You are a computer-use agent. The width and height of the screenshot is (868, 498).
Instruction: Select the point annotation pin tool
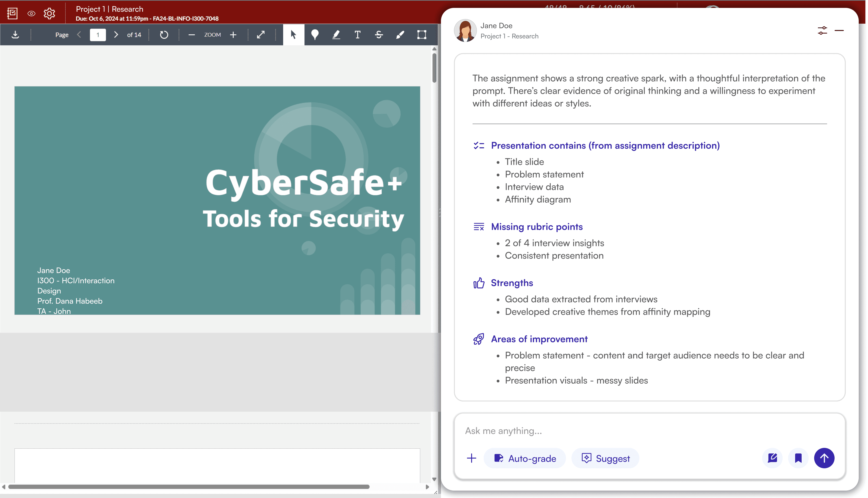315,35
